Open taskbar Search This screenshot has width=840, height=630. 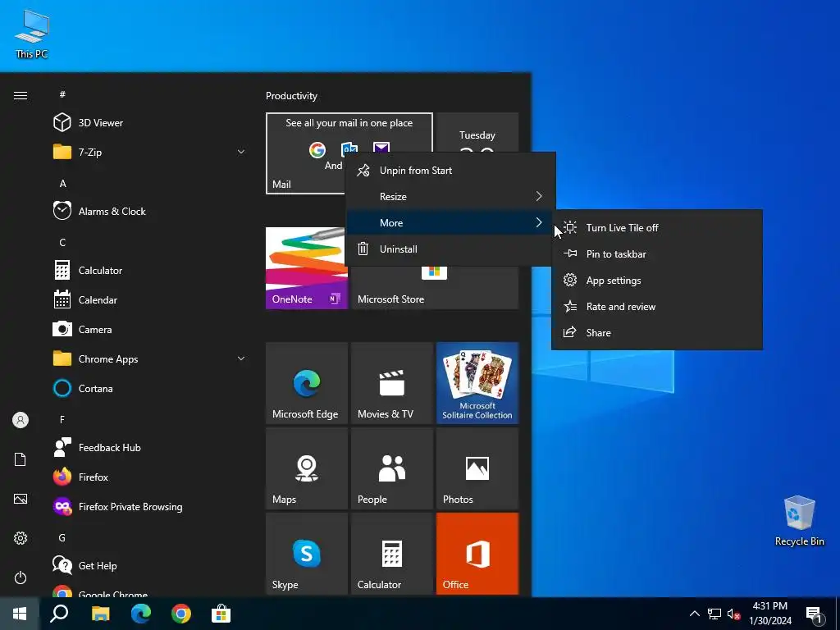(x=59, y=614)
